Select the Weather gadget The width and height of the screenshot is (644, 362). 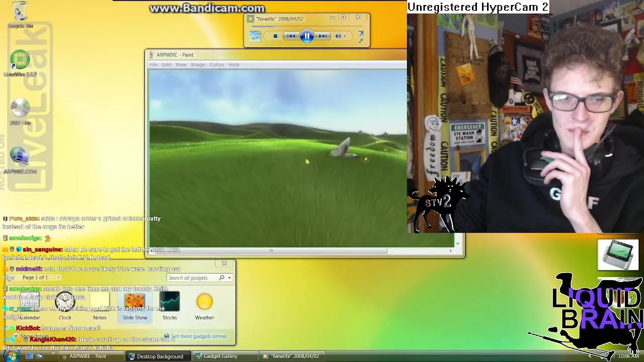click(205, 307)
